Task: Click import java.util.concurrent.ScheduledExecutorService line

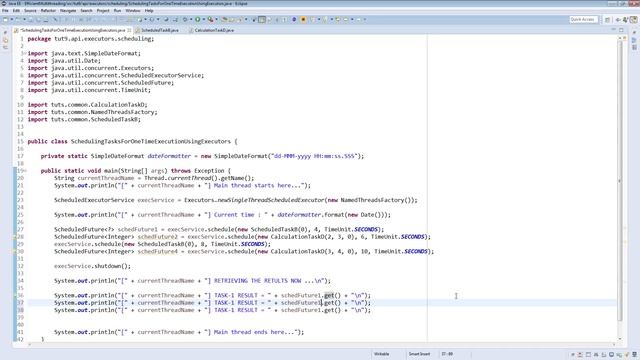Action: point(116,76)
